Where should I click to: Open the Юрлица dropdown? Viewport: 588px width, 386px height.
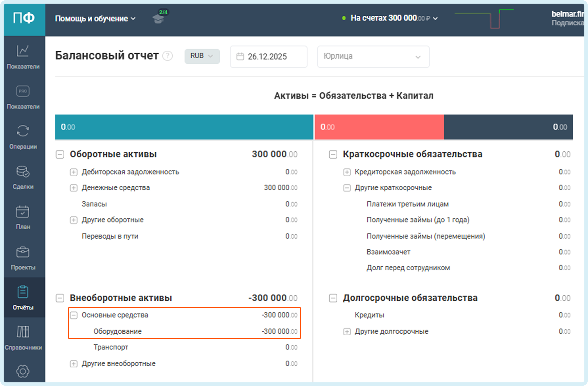[x=373, y=57]
